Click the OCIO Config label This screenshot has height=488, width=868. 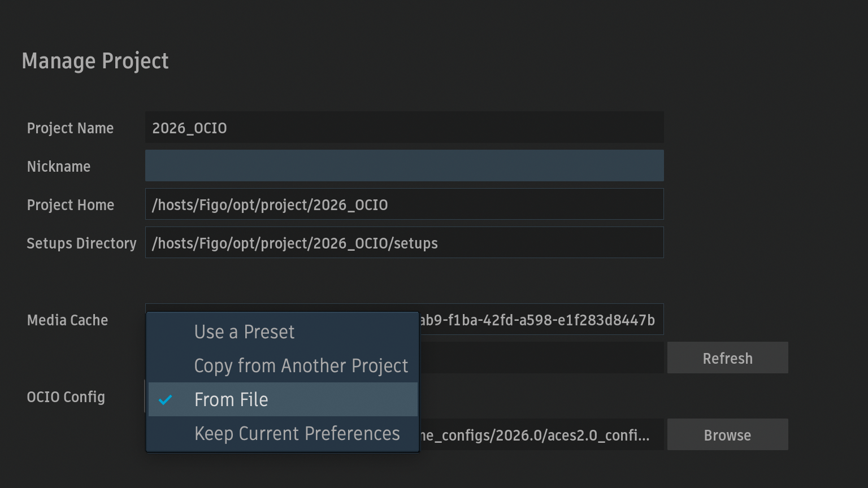click(x=66, y=397)
